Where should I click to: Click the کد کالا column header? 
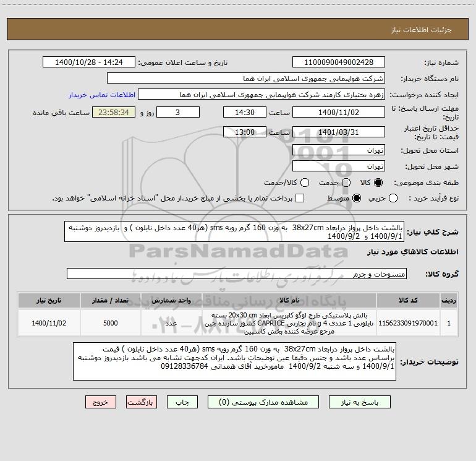pyautogui.click(x=408, y=300)
